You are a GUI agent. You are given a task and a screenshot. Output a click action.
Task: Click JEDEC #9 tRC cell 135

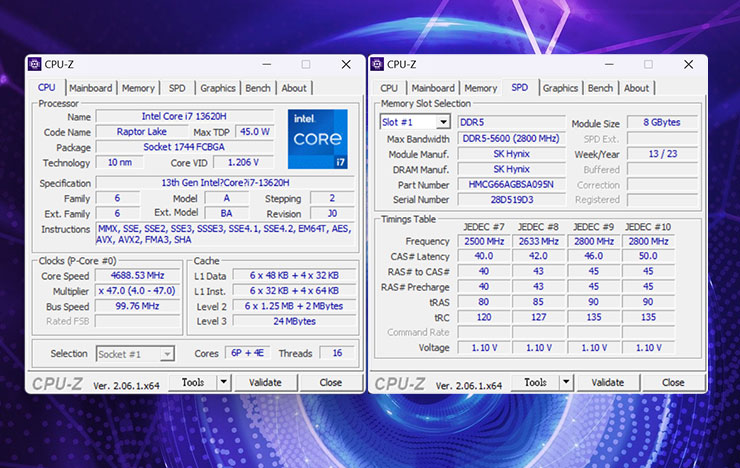594,317
